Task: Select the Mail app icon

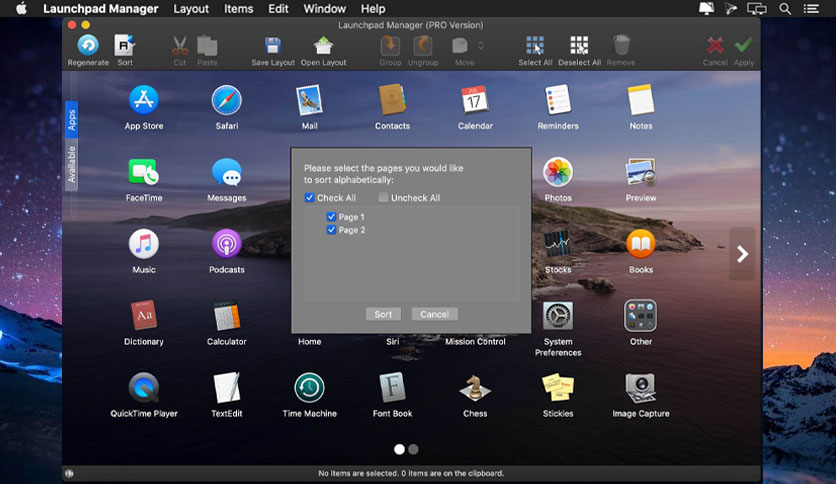Action: [x=309, y=100]
